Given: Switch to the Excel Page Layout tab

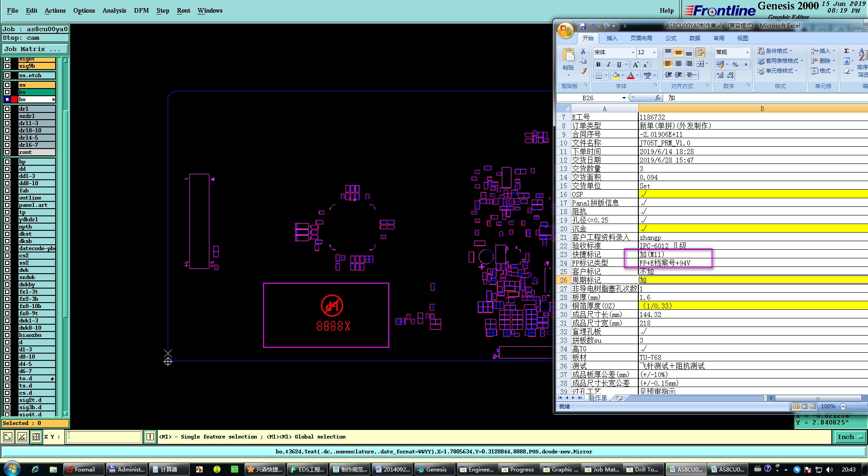Looking at the screenshot, I should [x=641, y=38].
